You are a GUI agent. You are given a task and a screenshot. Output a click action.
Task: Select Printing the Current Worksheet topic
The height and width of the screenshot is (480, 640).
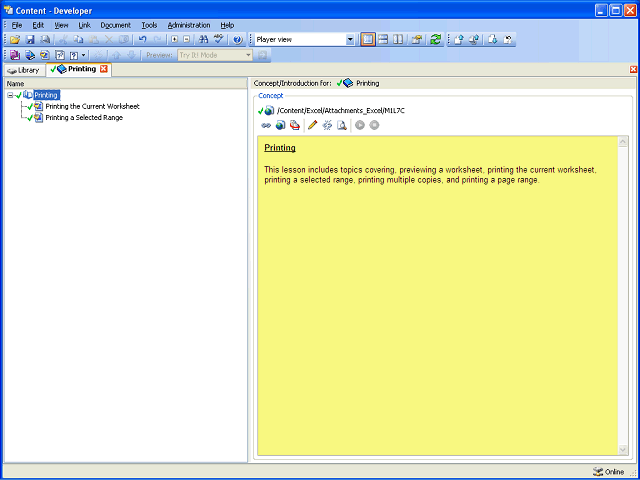coord(92,106)
